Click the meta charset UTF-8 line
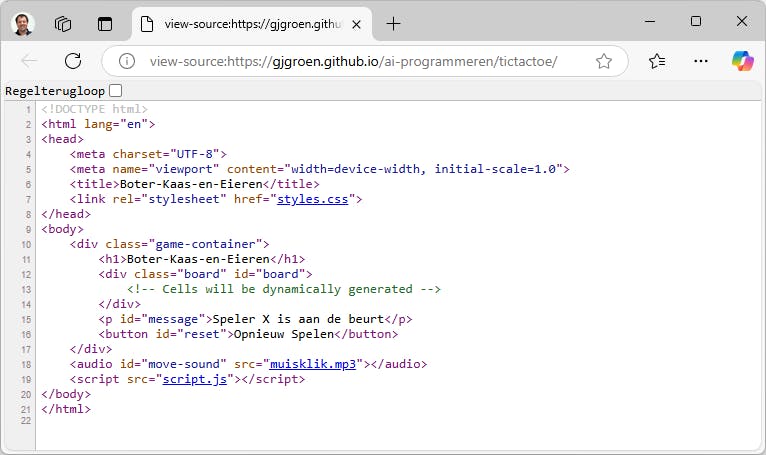Image resolution: width=766 pixels, height=455 pixels. pyautogui.click(x=148, y=154)
